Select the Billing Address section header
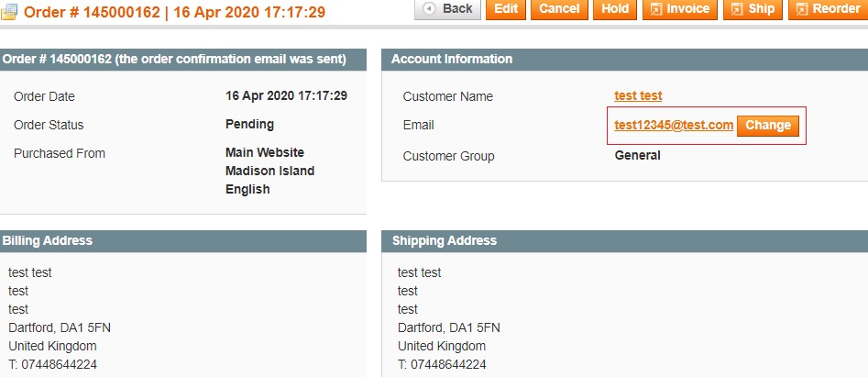The image size is (868, 377). [x=48, y=241]
